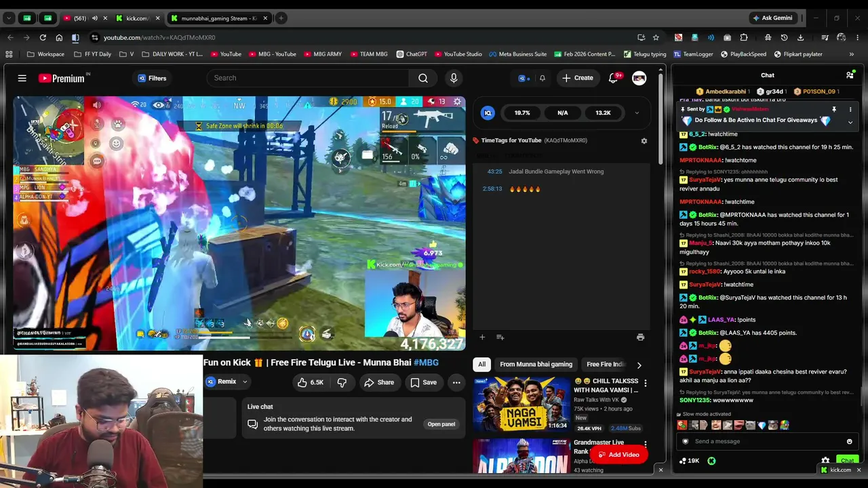Open the #MBG hashtag link
The width and height of the screenshot is (868, 488).
426,363
